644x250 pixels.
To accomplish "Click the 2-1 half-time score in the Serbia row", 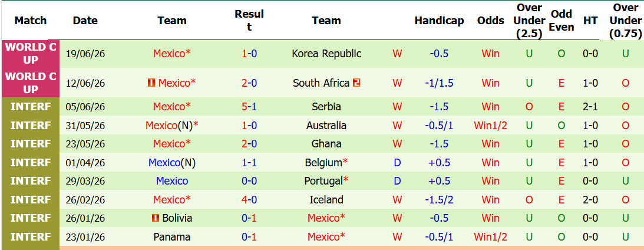I will pos(590,107).
